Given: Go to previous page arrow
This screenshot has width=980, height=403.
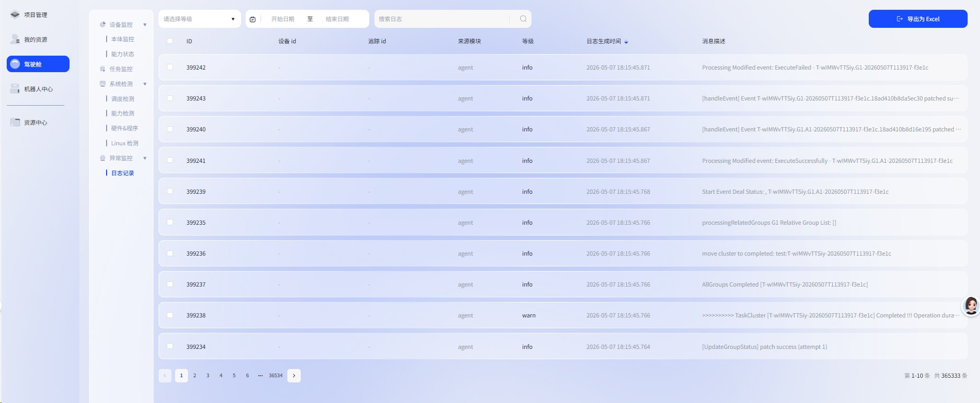Looking at the screenshot, I should [x=165, y=375].
